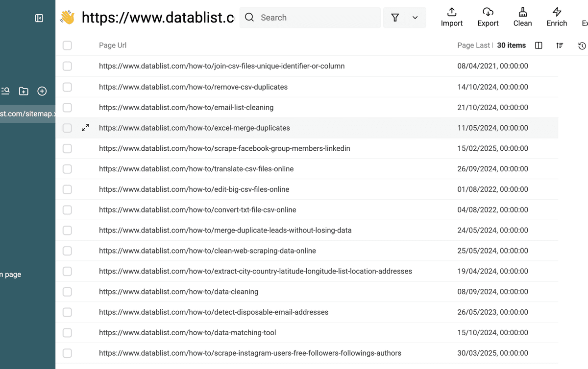Open the sort options icon
Viewport: 588px width, 369px height.
[560, 46]
